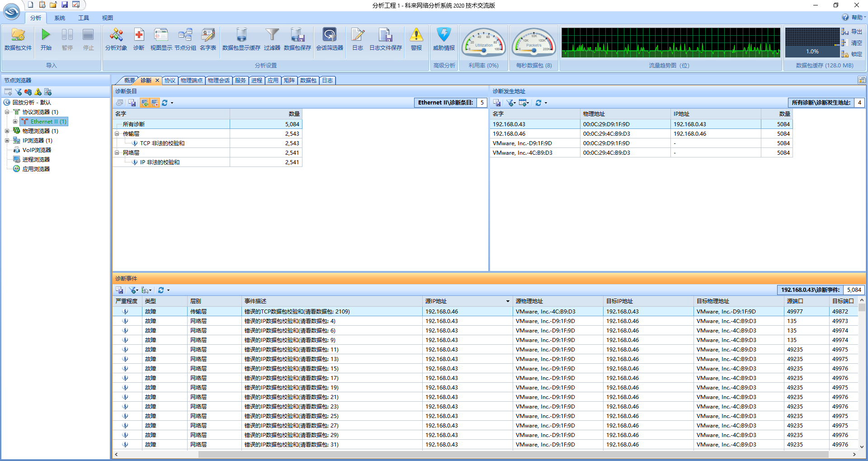The height and width of the screenshot is (461, 868).
Task: Expand the 物理浏览器 tree node
Action: tap(7, 131)
